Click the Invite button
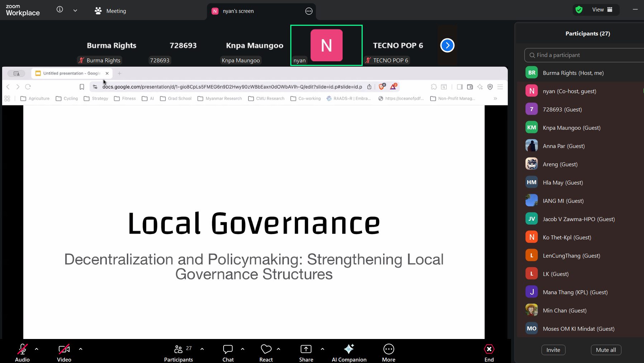644x363 pixels. pos(553,350)
